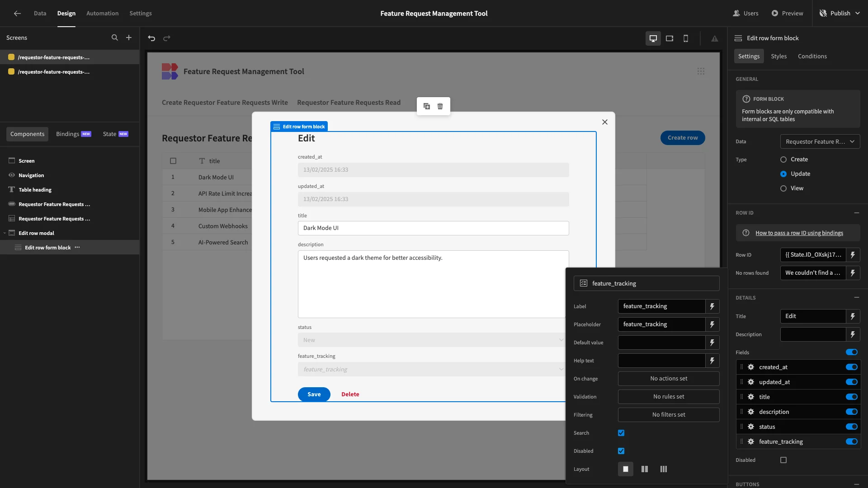Screen dimensions: 868x488
Task: Open title field settings gear
Action: pos(751,397)
